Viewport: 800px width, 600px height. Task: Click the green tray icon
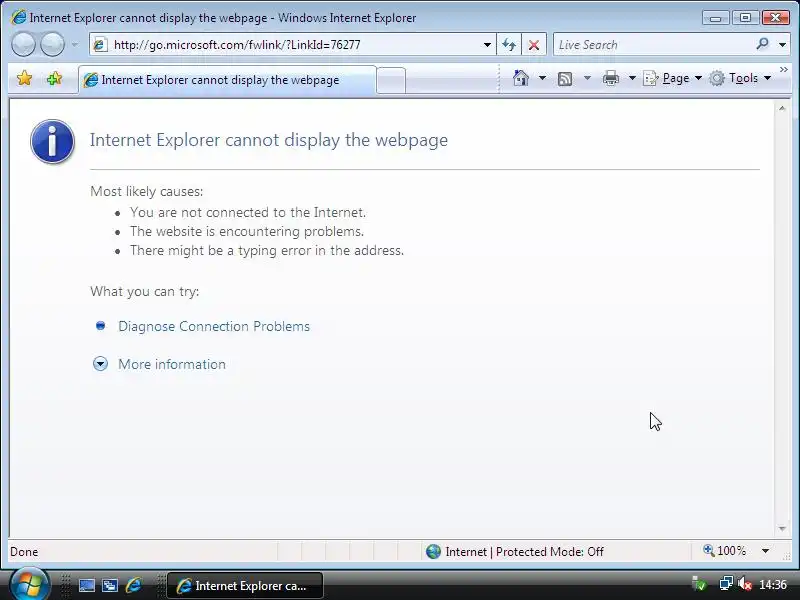click(x=699, y=584)
